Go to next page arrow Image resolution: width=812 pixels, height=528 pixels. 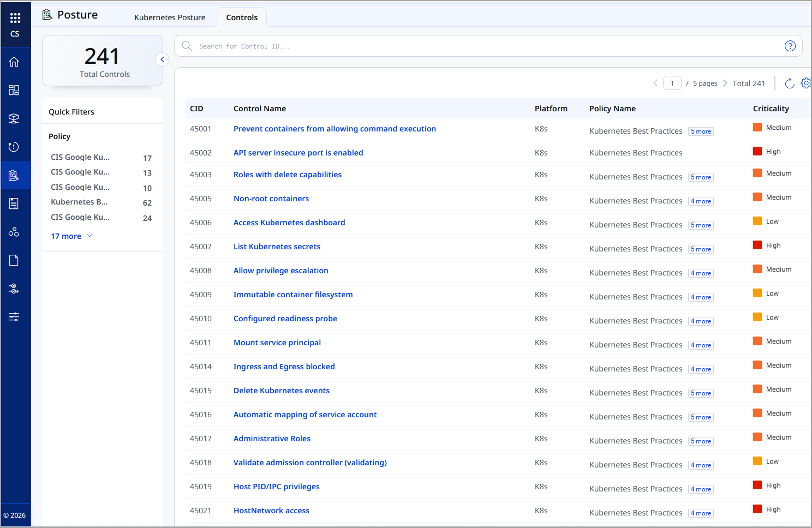(725, 83)
